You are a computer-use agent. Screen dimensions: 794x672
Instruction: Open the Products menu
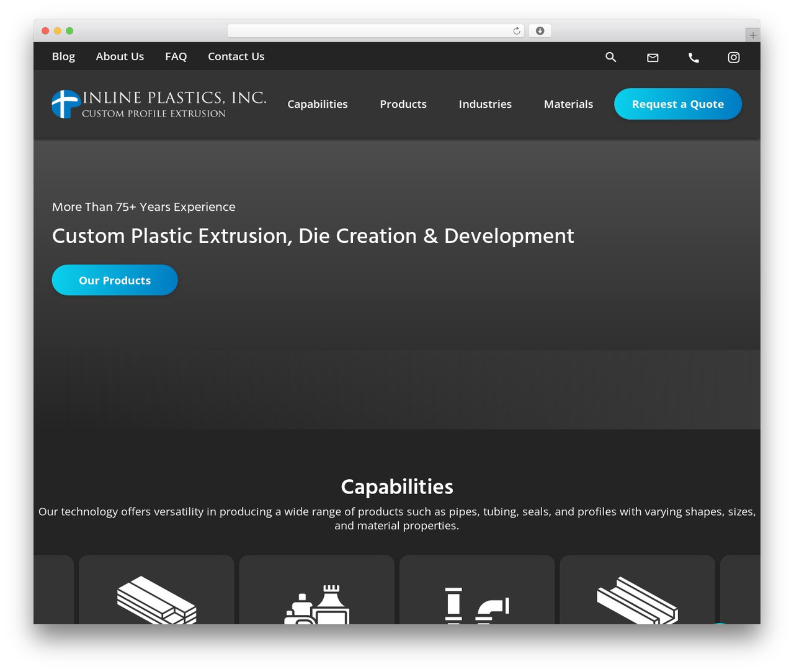[x=403, y=104]
